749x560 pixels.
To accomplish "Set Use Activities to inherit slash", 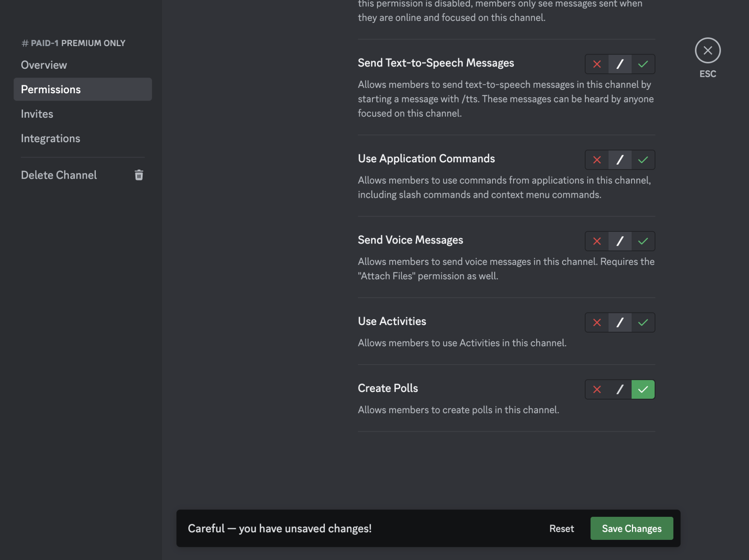I will point(620,322).
